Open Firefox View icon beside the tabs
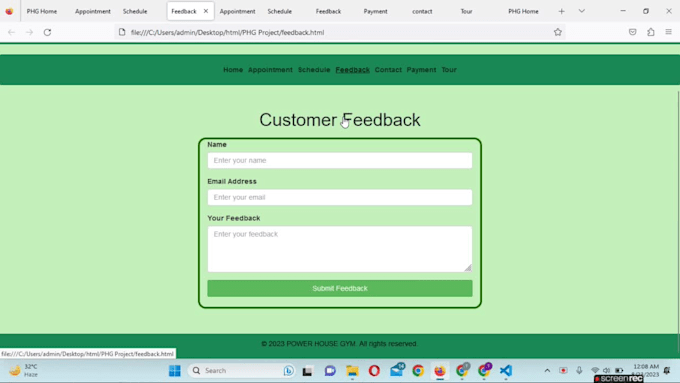 point(9,11)
